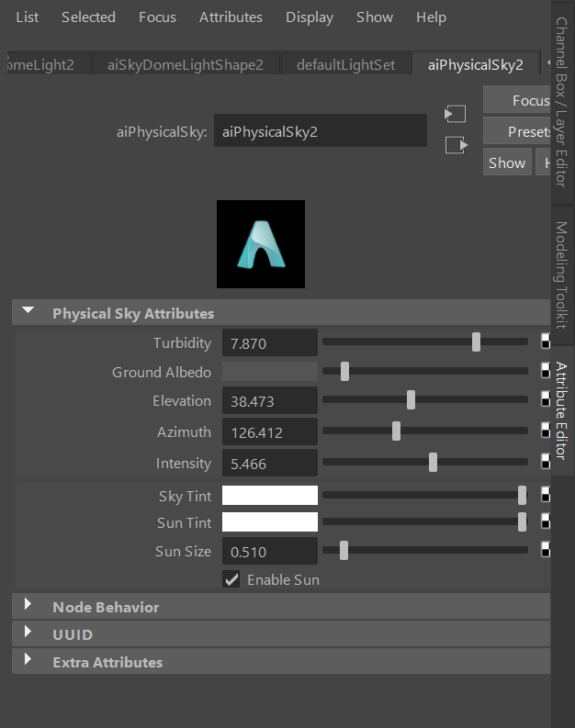Click the Intensity value field 5.466
575x728 pixels.
(270, 463)
